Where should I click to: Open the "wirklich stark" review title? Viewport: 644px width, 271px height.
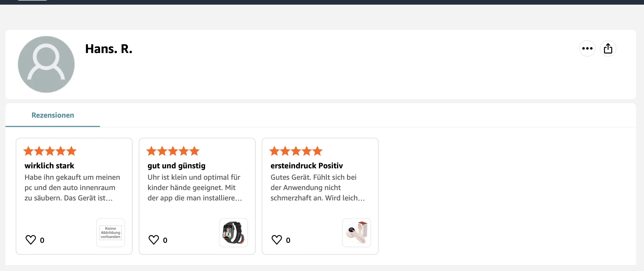click(x=49, y=165)
